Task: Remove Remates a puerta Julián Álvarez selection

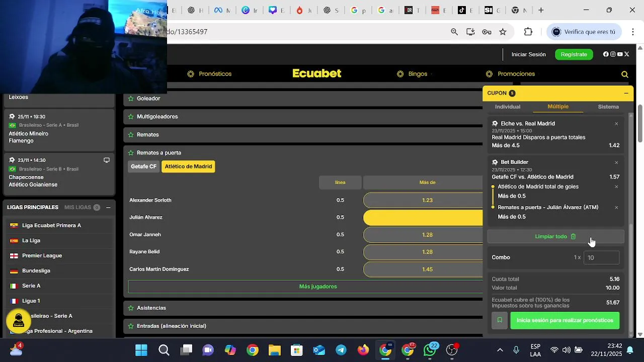Action: (616, 208)
